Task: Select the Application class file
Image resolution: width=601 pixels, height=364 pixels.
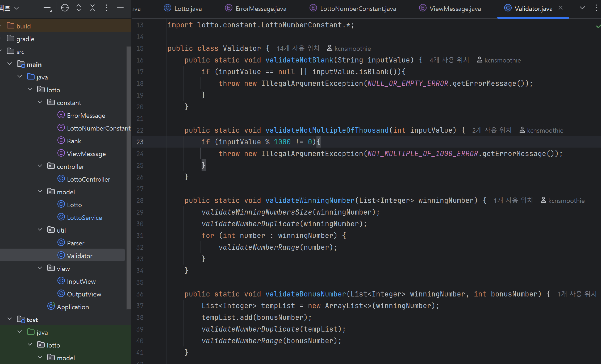Action: click(x=73, y=307)
